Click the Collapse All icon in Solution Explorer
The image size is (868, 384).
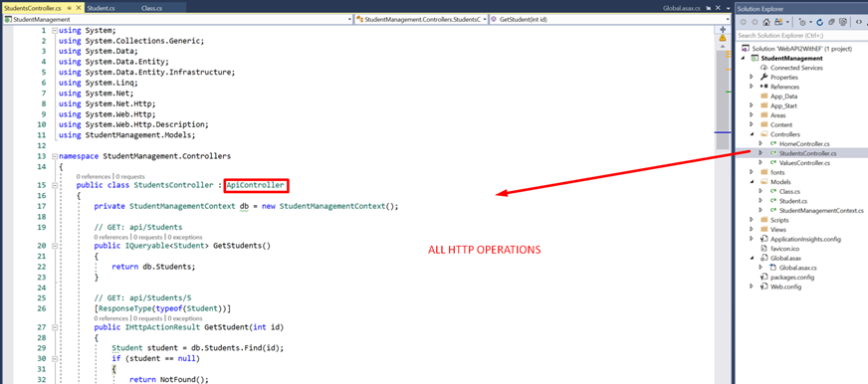[831, 22]
